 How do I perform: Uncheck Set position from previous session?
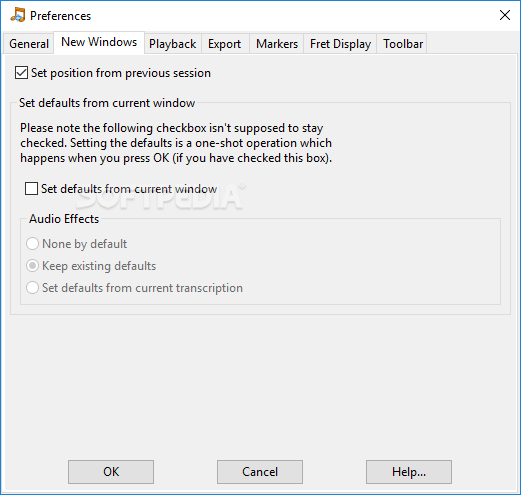(21, 73)
